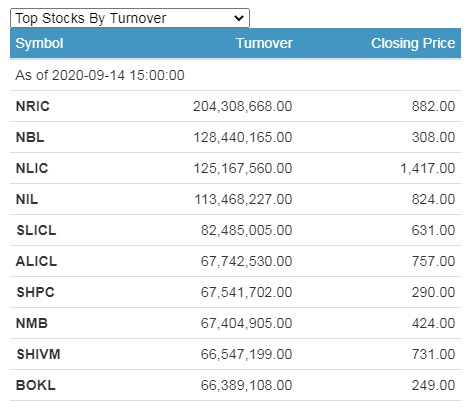468x409 pixels.
Task: Select the SLICL symbol link
Action: point(36,230)
